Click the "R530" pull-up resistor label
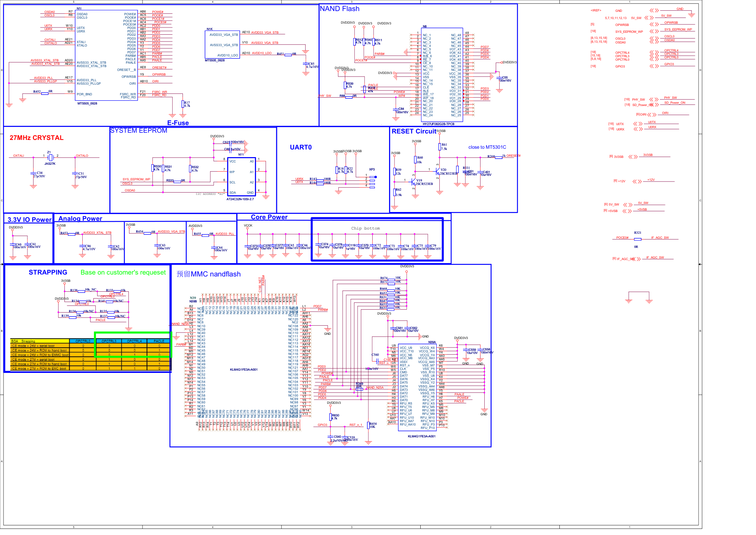The height and width of the screenshot is (535, 756). tap(157, 167)
